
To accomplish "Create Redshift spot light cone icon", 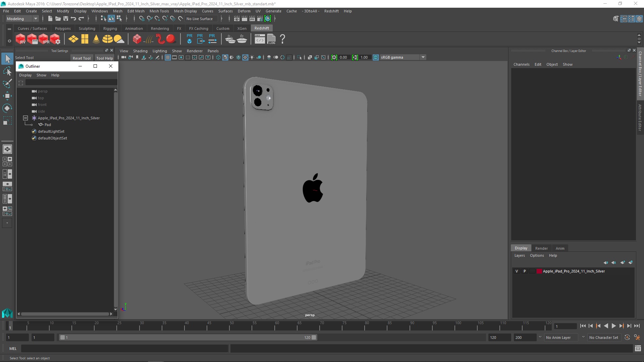I will (96, 39).
